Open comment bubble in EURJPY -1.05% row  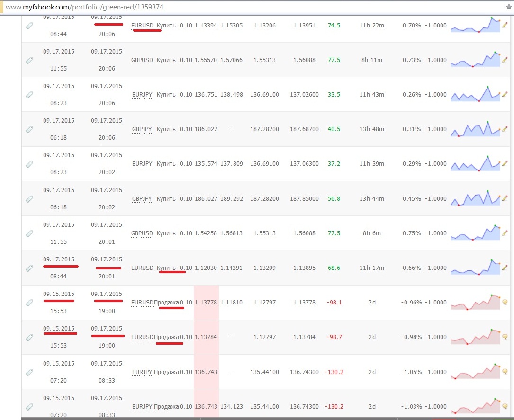pyautogui.click(x=505, y=372)
